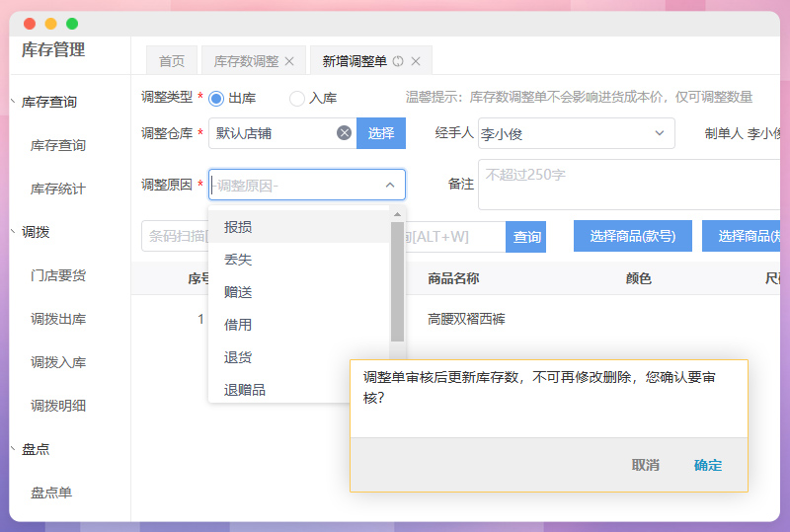Screen dimensions: 790x532
Task: Clear the 默认店铺 warehouse field
Action: (x=344, y=133)
